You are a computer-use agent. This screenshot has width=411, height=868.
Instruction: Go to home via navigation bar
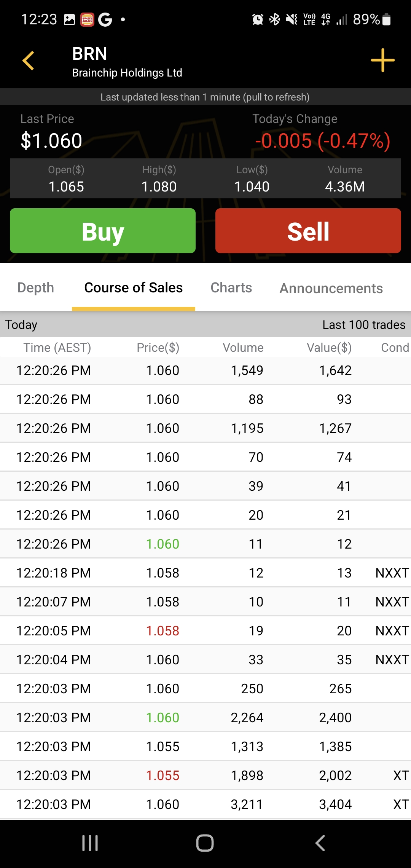(x=205, y=843)
